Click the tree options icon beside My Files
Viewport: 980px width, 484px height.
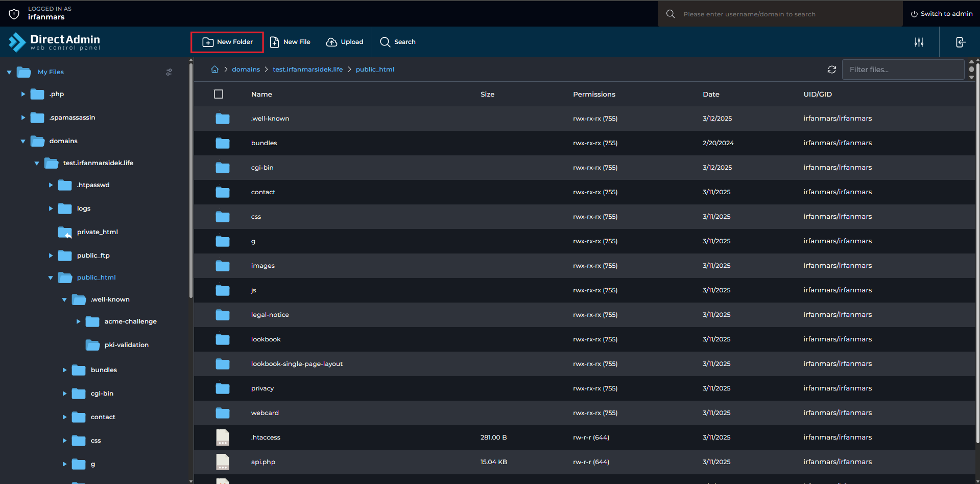(169, 72)
